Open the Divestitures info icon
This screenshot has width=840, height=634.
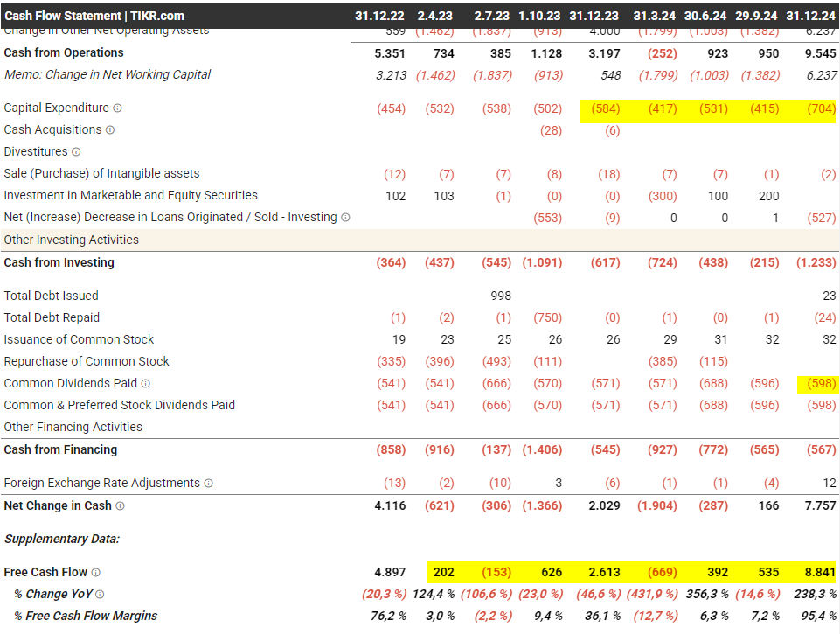pyautogui.click(x=76, y=152)
